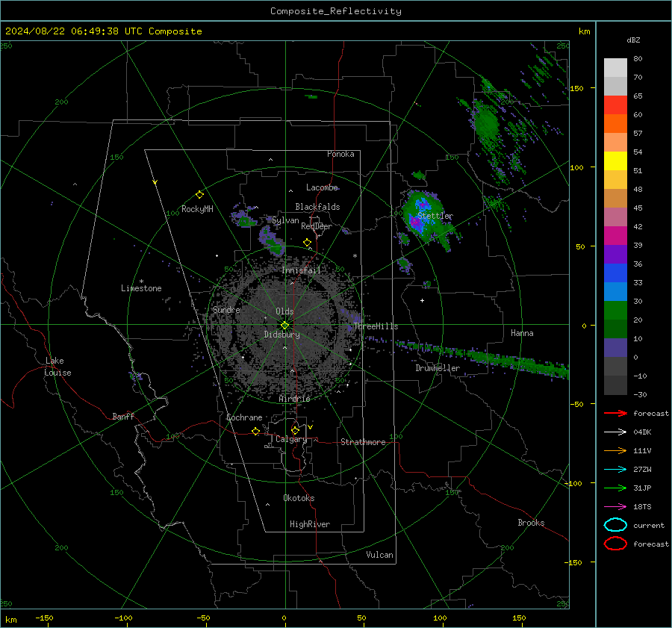Click the green 31JP arrow legend icon
This screenshot has height=628, width=672.
coord(615,488)
